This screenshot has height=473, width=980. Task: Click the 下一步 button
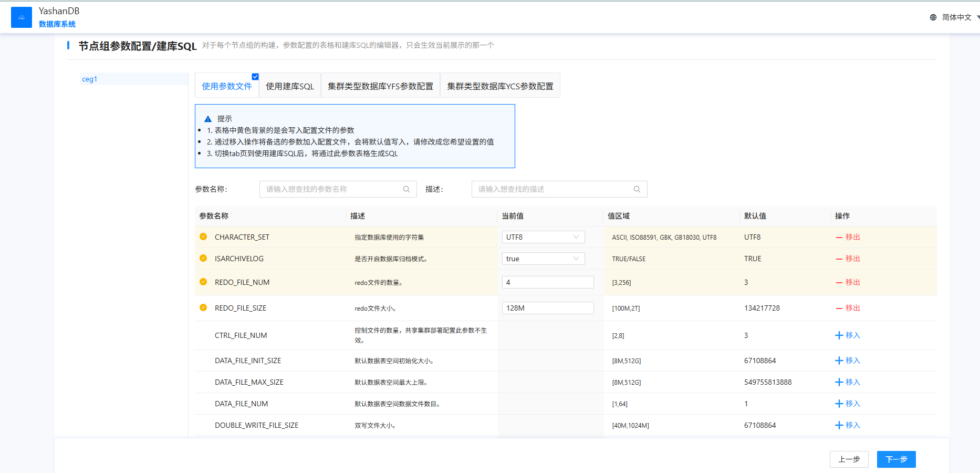pos(896,459)
